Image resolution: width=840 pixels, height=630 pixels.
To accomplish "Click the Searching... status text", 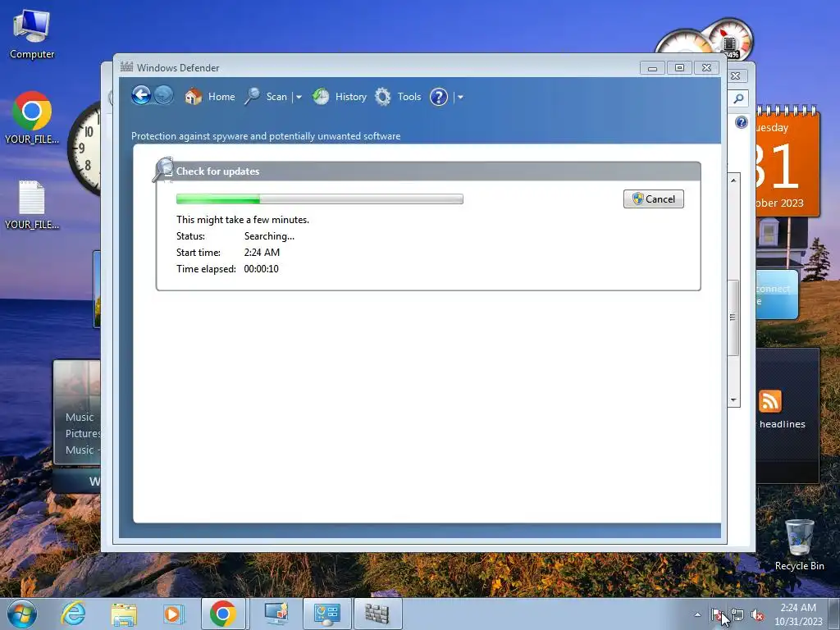I will pos(269,236).
